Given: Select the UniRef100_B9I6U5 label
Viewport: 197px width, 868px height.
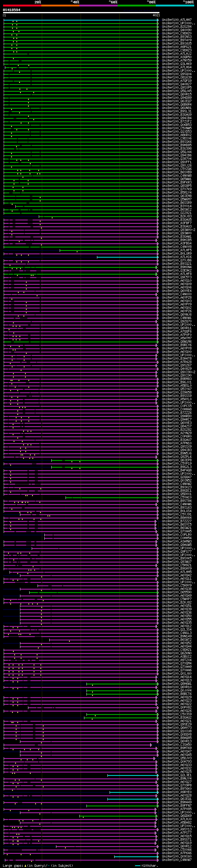Looking at the screenshot, I should coord(176,43).
